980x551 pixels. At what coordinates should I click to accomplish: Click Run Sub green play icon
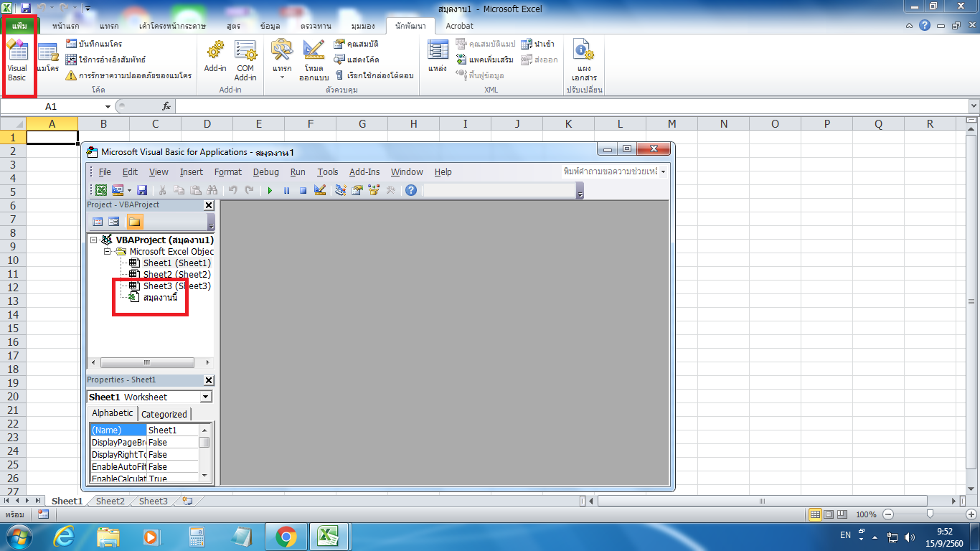coord(270,190)
